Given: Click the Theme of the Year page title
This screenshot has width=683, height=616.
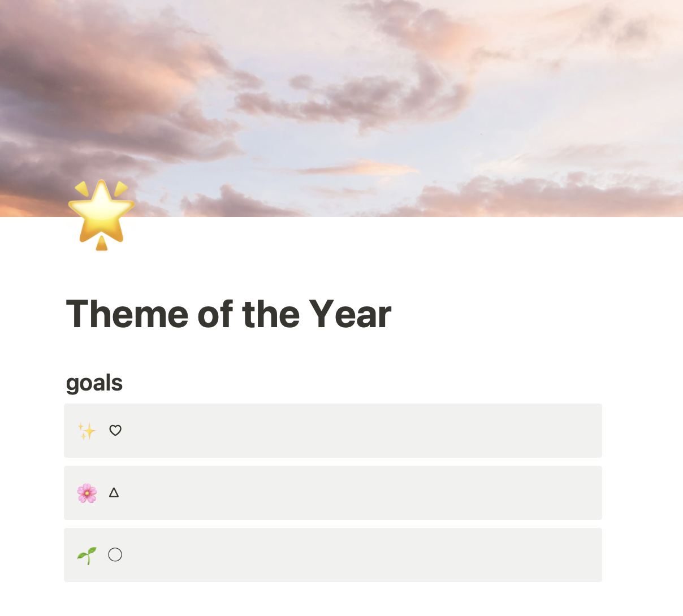Looking at the screenshot, I should coord(228,314).
